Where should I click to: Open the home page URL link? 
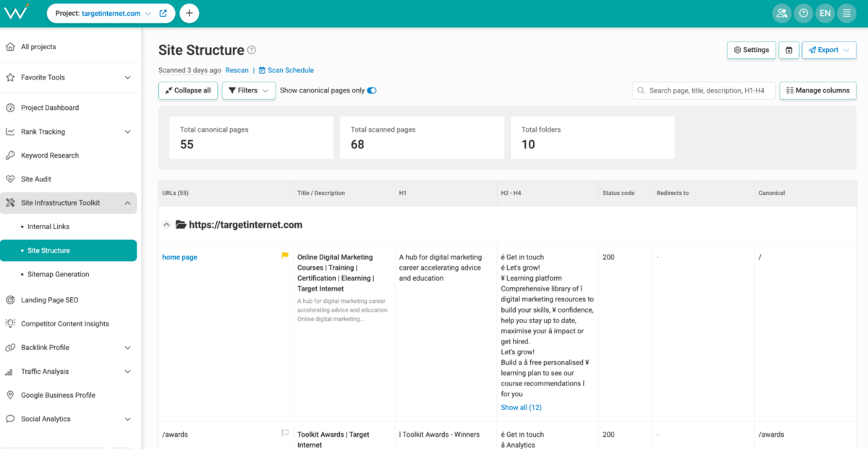click(179, 257)
